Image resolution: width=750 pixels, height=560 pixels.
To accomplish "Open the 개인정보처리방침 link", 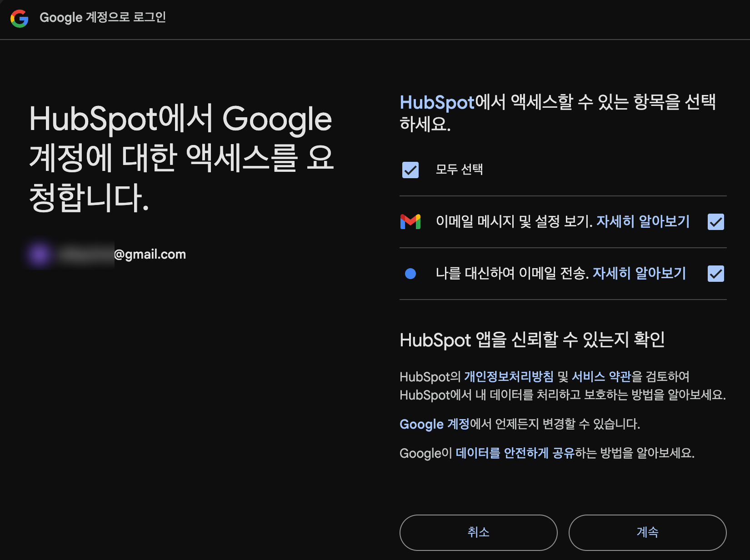I will (509, 377).
